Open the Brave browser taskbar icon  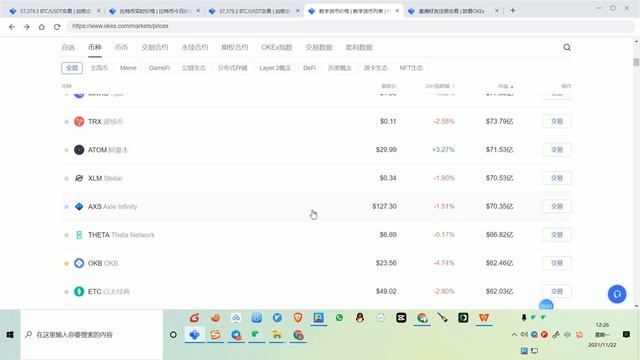(298, 318)
